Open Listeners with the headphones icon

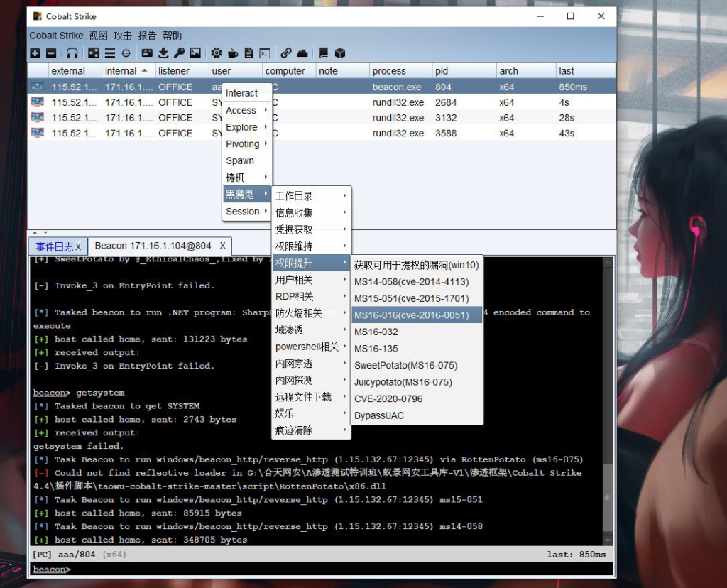pos(72,53)
